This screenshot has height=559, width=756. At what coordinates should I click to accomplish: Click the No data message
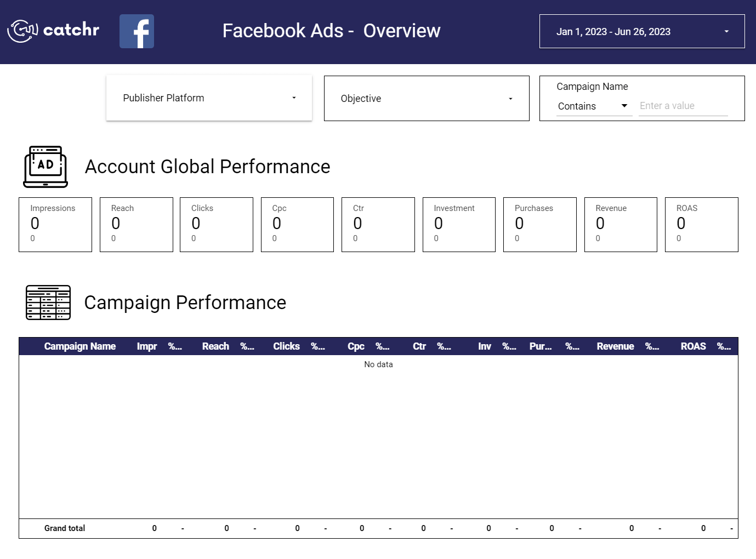click(x=378, y=364)
